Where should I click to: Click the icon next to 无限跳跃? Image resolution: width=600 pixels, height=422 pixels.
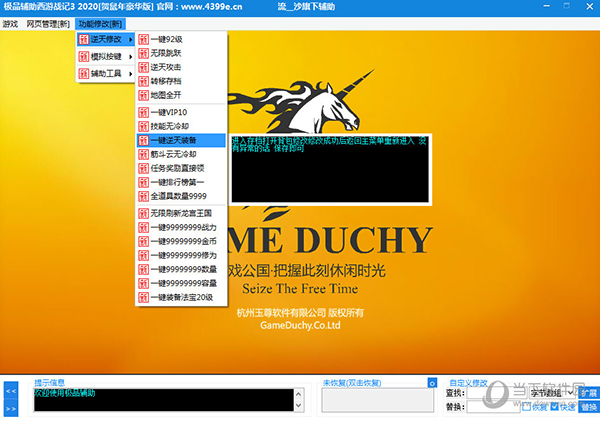pyautogui.click(x=143, y=53)
